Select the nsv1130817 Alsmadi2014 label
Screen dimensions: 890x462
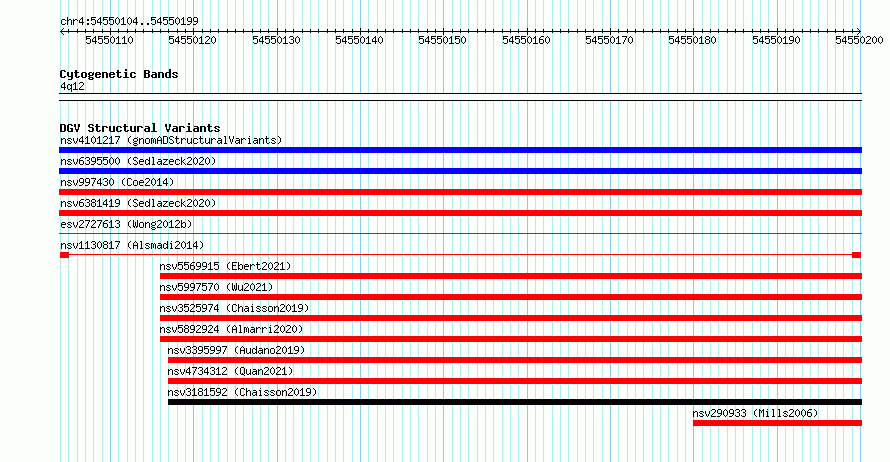coord(132,245)
